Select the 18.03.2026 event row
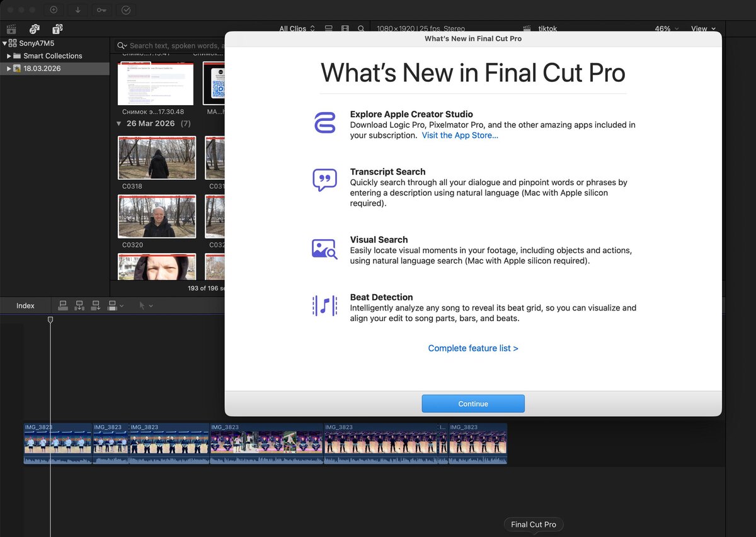The width and height of the screenshot is (756, 537). (x=55, y=69)
